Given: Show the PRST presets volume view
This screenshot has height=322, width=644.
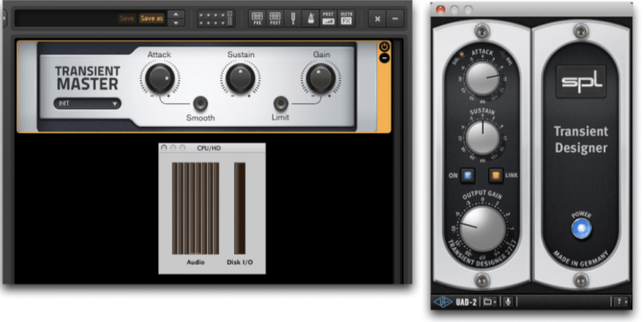Looking at the screenshot, I should pyautogui.click(x=328, y=18).
